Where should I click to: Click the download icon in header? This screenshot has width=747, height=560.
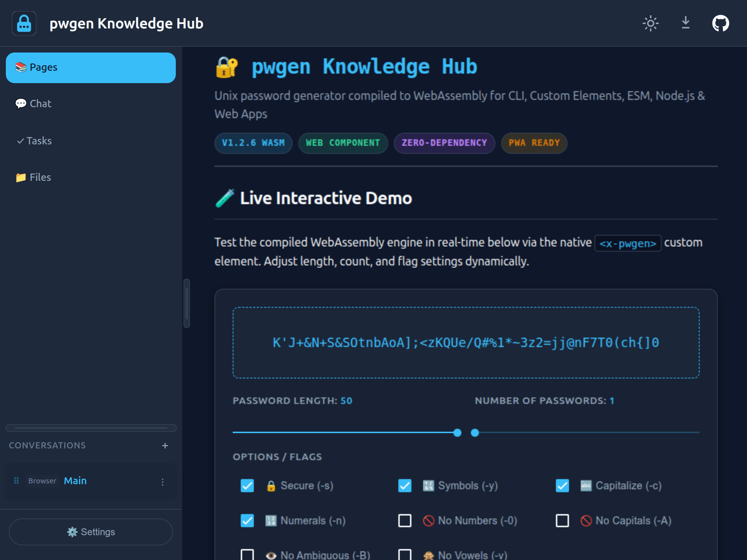(x=686, y=23)
